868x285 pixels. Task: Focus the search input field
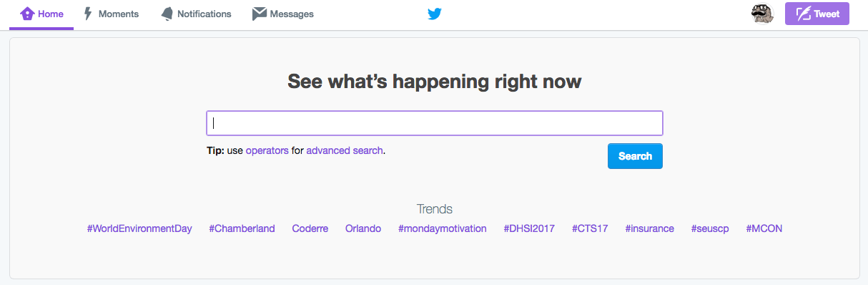(435, 123)
